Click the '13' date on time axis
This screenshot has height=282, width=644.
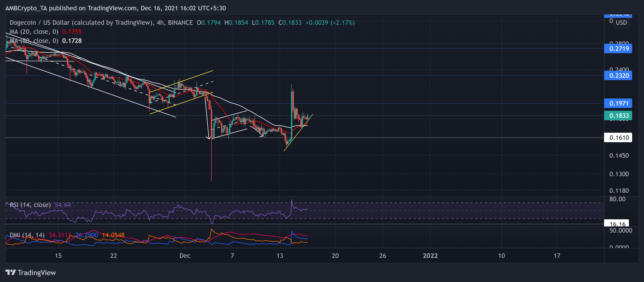[x=280, y=256]
